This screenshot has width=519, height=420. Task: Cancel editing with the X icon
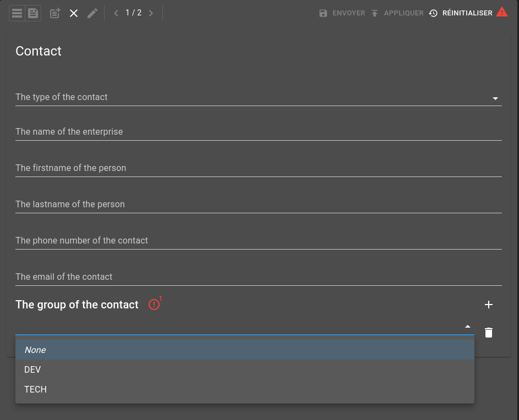click(x=74, y=13)
